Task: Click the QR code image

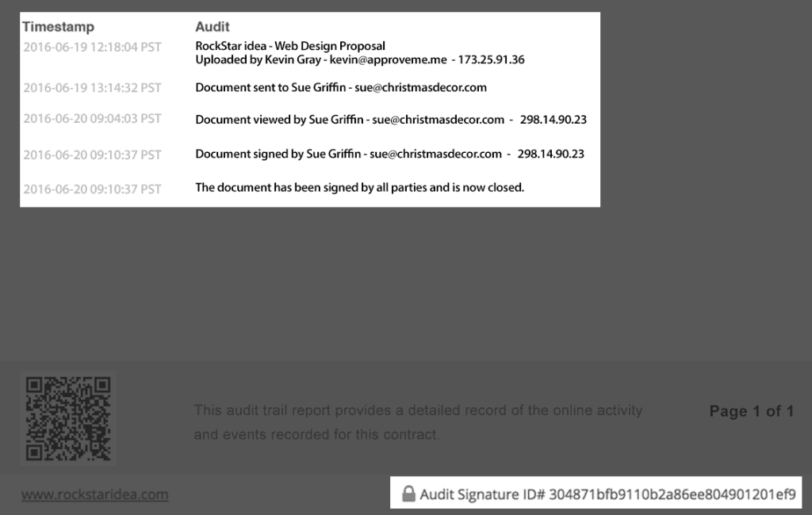Action: [68, 418]
